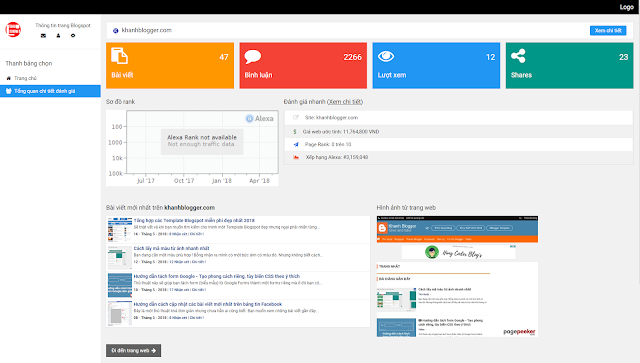Select Tổng quan chi tiết đánh giá menu
The height and width of the screenshot is (363, 640).
(x=50, y=91)
